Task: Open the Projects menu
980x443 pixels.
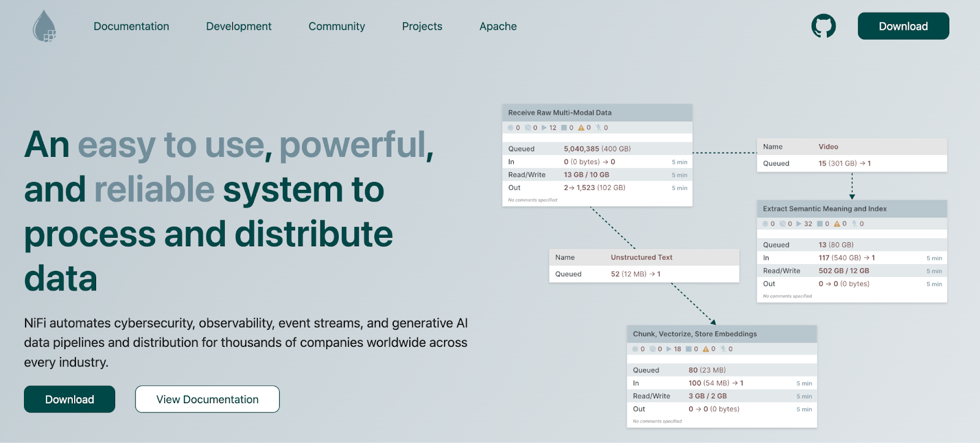Action: click(x=422, y=26)
